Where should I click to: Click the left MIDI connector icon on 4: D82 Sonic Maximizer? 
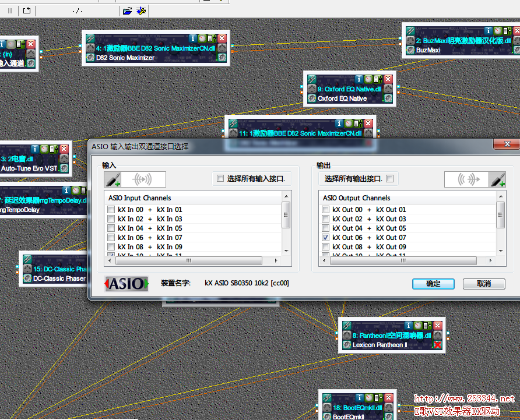(x=90, y=48)
